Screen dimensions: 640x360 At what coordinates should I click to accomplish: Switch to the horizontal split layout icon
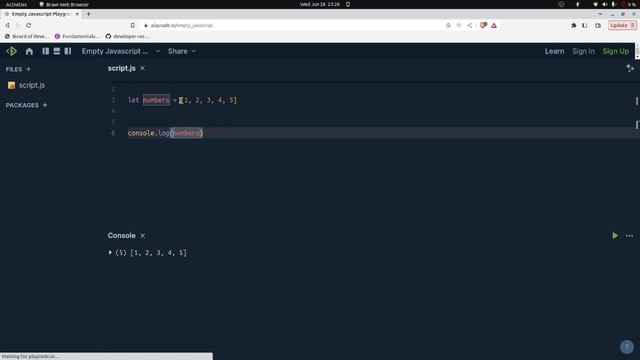tap(57, 51)
